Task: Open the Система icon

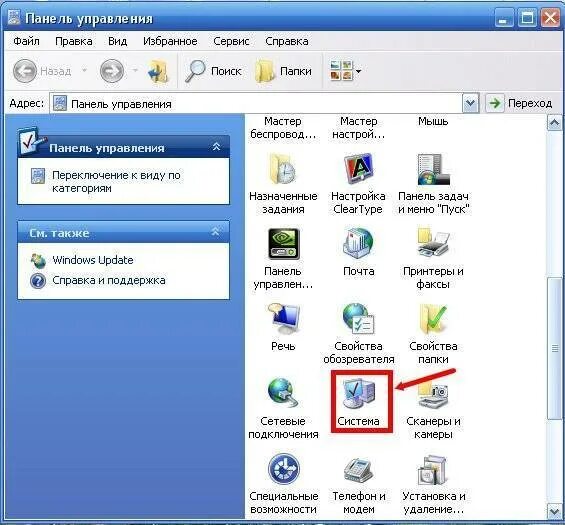Action: [359, 394]
